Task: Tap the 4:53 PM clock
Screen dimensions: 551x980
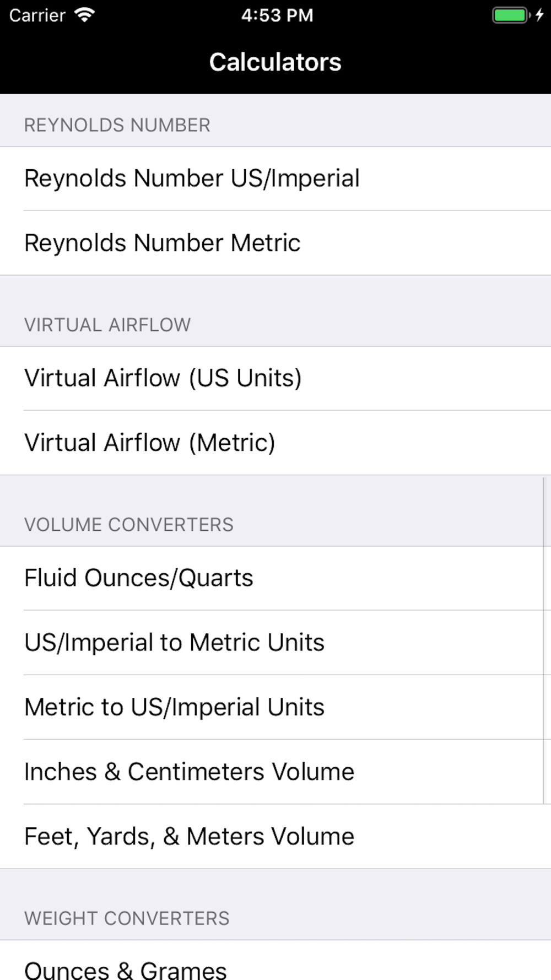Action: [x=277, y=15]
